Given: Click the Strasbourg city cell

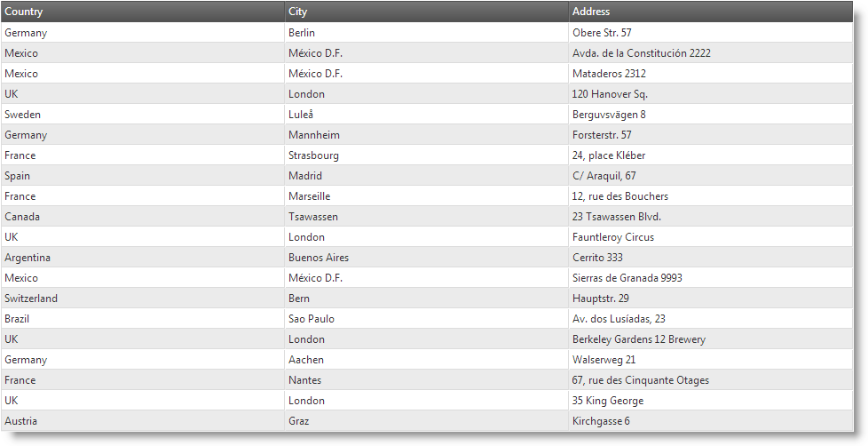Looking at the screenshot, I should (x=313, y=155).
